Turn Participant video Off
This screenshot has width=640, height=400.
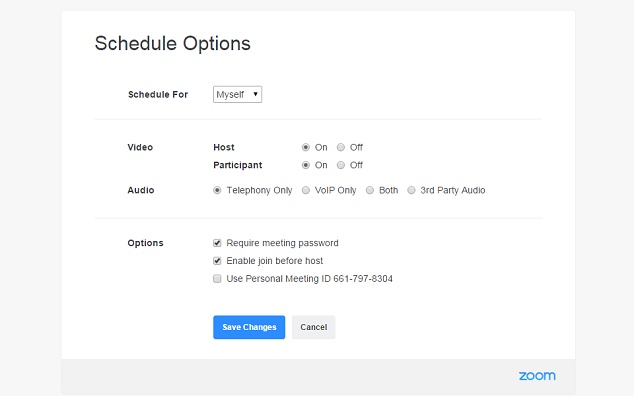pos(341,165)
